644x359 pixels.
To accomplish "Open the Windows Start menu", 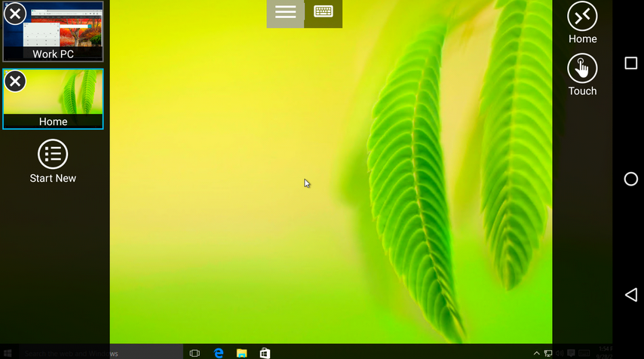I will (9, 352).
